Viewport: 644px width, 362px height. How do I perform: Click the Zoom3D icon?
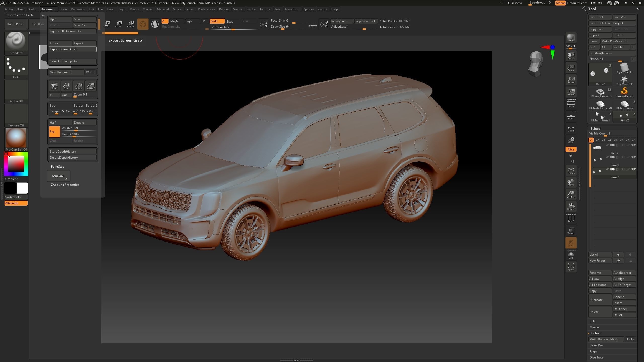(571, 195)
